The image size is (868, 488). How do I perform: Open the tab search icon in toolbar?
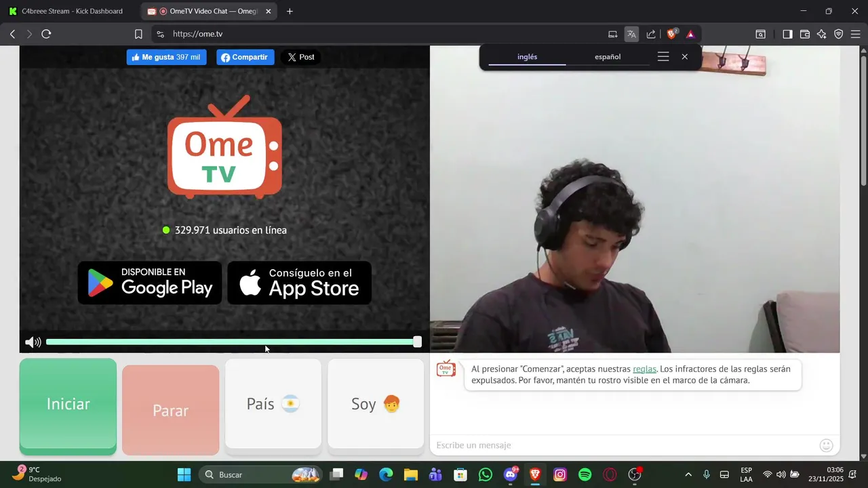(x=761, y=34)
